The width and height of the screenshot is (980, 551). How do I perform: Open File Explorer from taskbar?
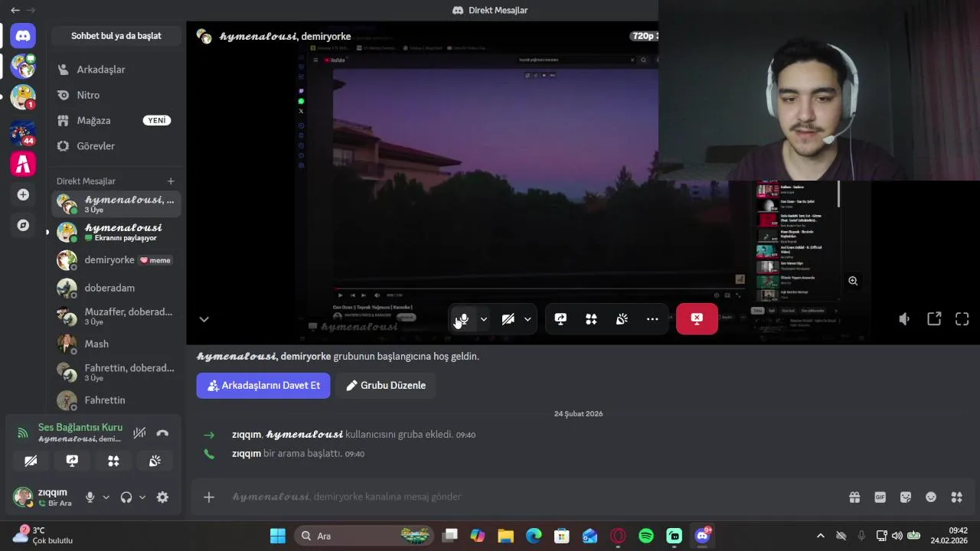(505, 536)
